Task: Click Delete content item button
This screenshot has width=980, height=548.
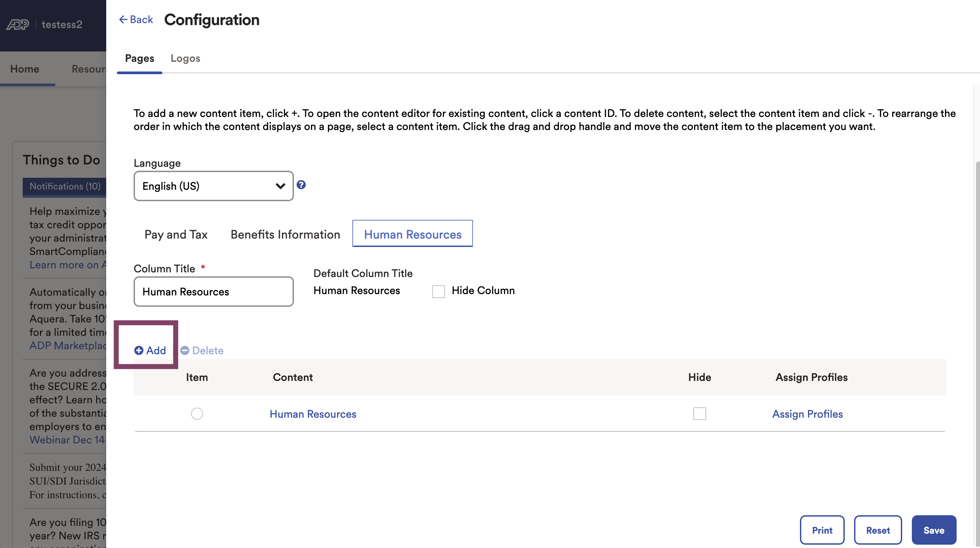Action: [x=202, y=350]
